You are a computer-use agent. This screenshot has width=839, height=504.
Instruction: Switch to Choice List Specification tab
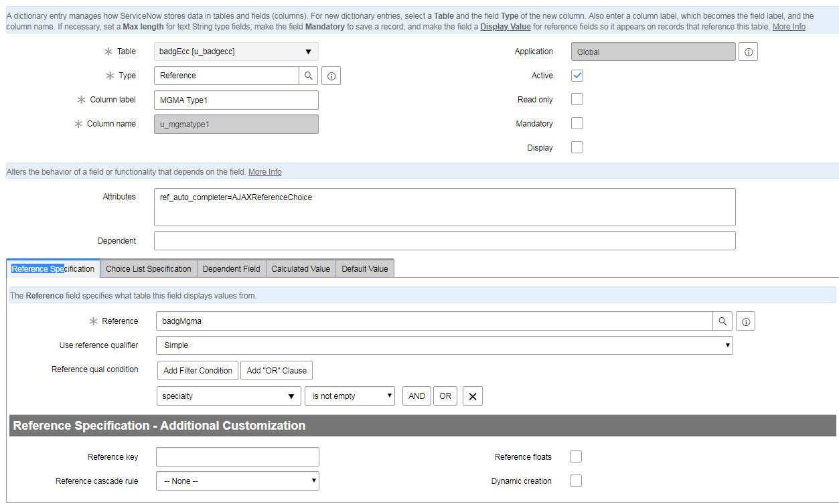pyautogui.click(x=148, y=269)
